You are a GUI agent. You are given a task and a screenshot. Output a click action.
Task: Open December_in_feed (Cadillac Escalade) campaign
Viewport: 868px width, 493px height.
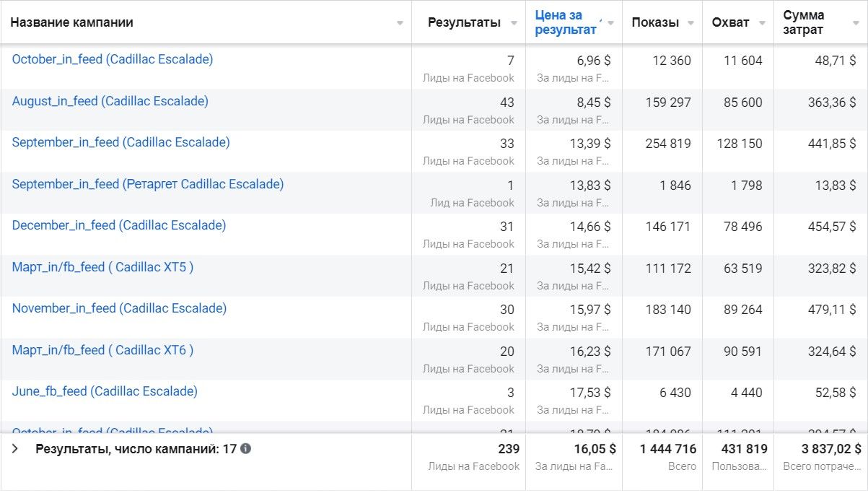[118, 225]
